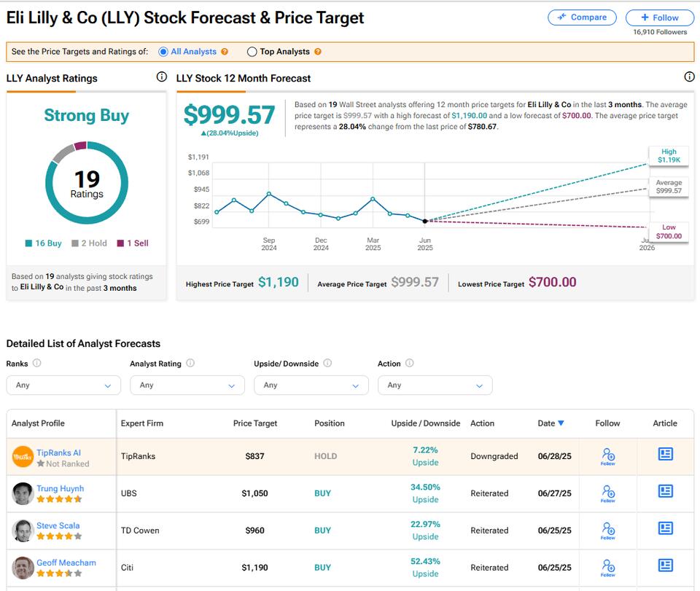Screen dimensions: 700x591
Task: Open the article icon for Trung Huynh
Action: point(665,491)
